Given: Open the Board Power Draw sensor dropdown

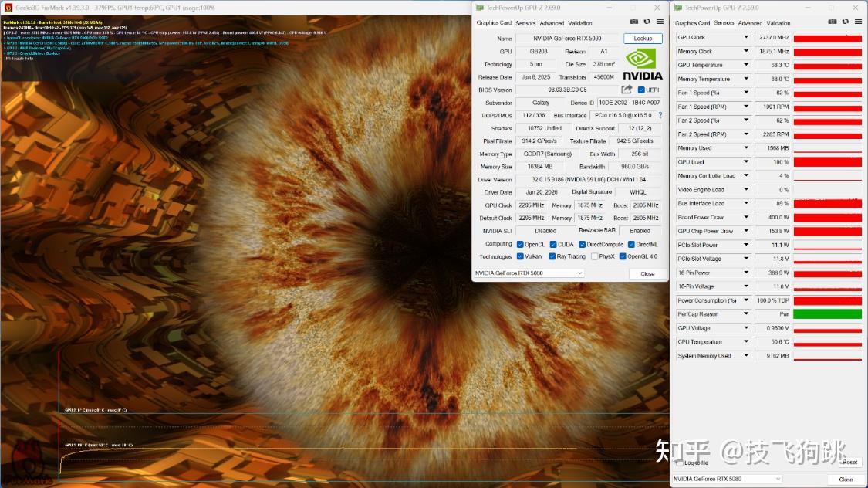Looking at the screenshot, I should [745, 217].
